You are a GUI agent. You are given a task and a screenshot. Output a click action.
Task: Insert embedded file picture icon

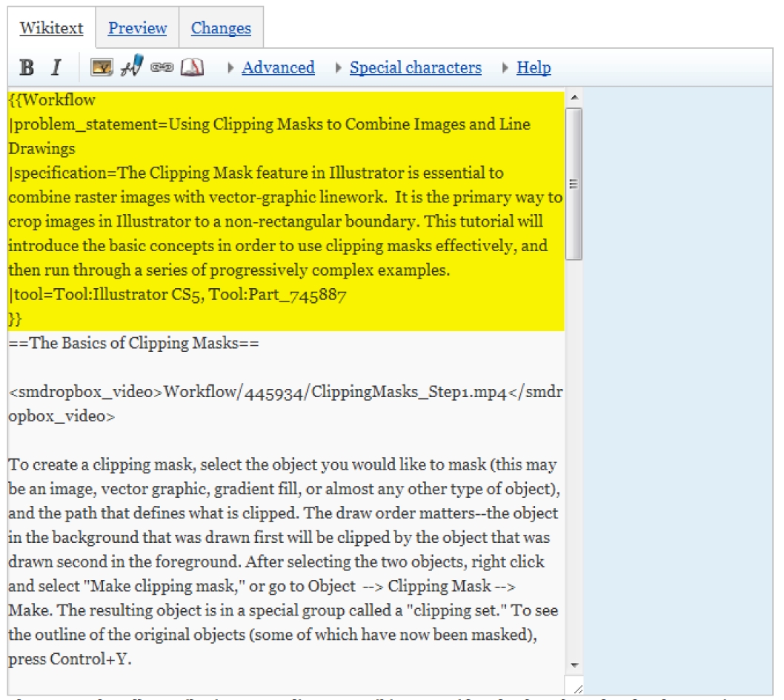(x=102, y=67)
